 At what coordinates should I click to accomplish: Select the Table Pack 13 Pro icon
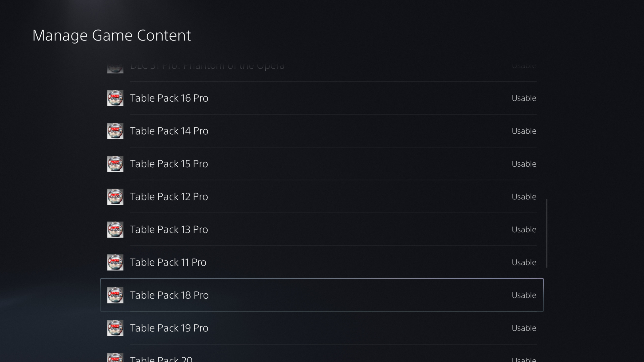(115, 230)
